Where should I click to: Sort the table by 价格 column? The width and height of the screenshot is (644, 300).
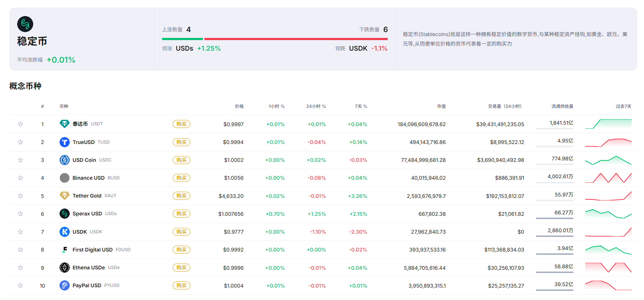(x=239, y=106)
